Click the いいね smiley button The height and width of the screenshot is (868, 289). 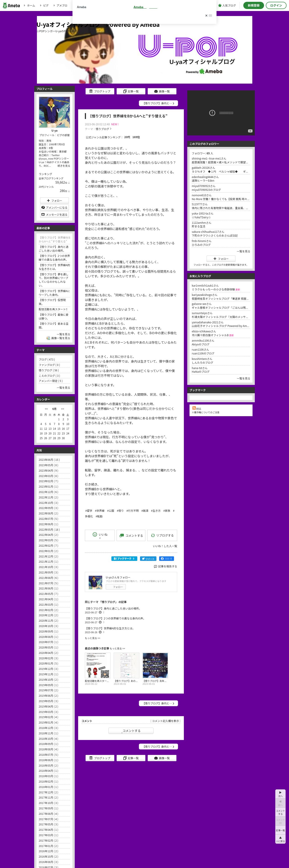tap(100, 535)
